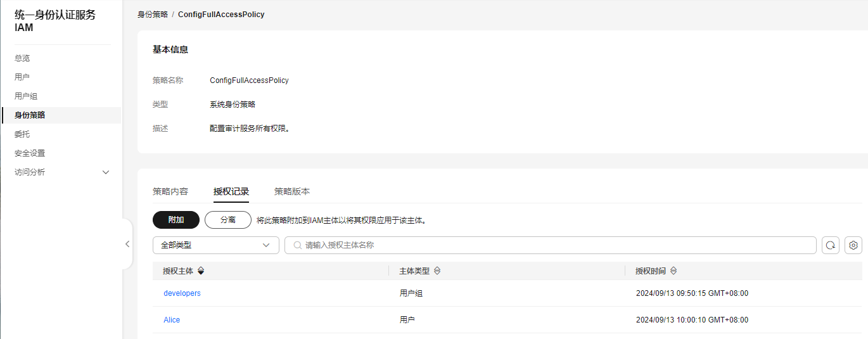The height and width of the screenshot is (339, 868).
Task: Switch to the 策略版本 tab
Action: tap(292, 191)
